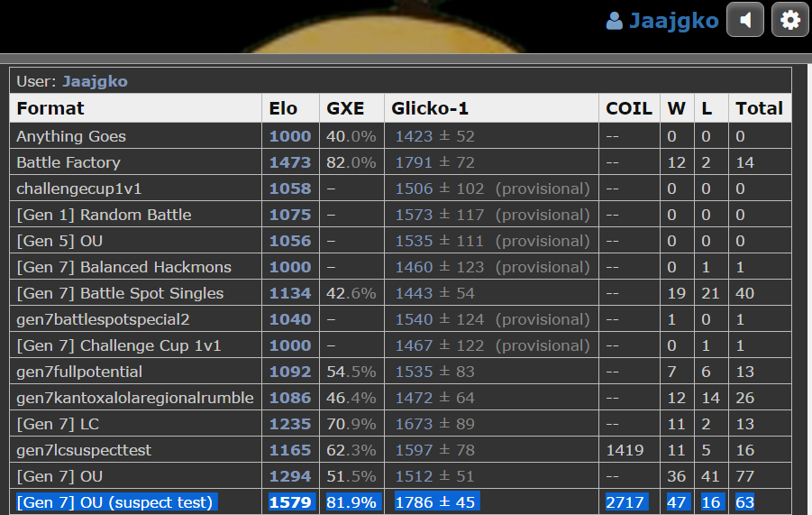The width and height of the screenshot is (812, 515).
Task: Click the user avatar icon beside Jaajgko
Action: [x=615, y=21]
